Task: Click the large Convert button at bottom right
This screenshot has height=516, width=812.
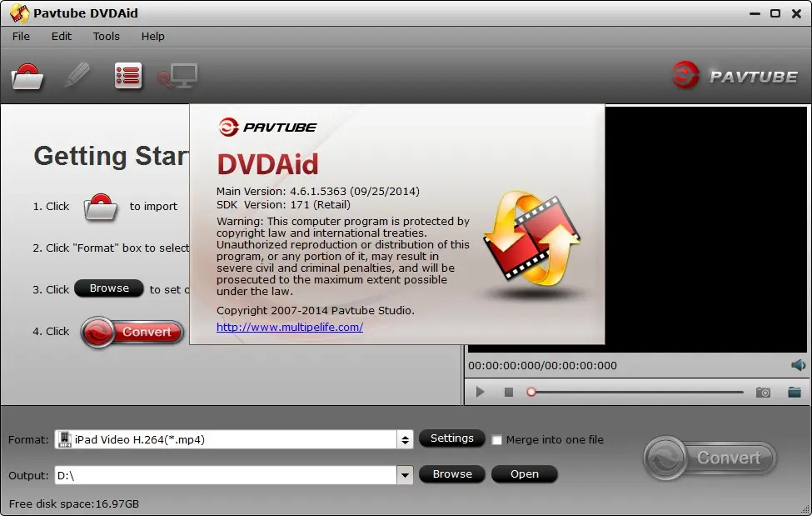Action: pyautogui.click(x=710, y=458)
